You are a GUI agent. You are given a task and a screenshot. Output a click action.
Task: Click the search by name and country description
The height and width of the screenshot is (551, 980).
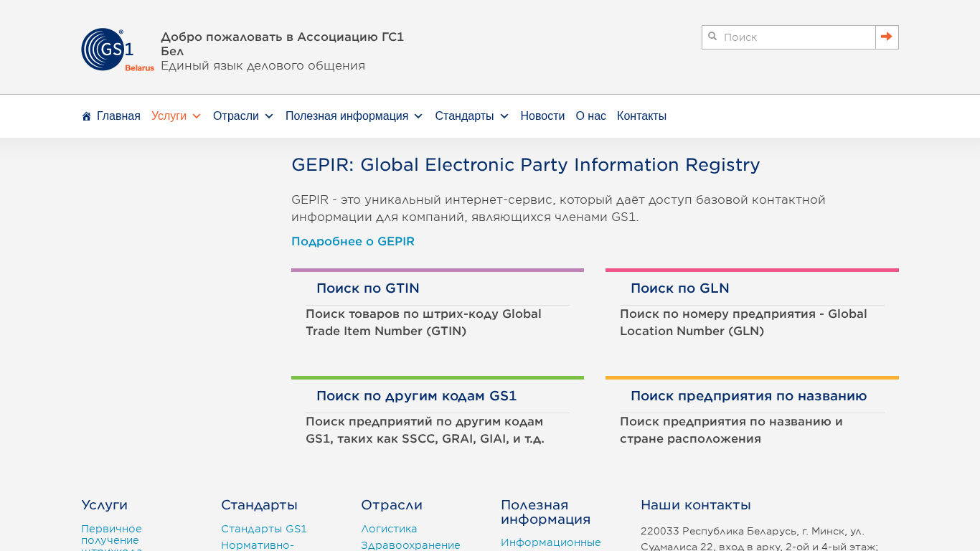pos(731,430)
